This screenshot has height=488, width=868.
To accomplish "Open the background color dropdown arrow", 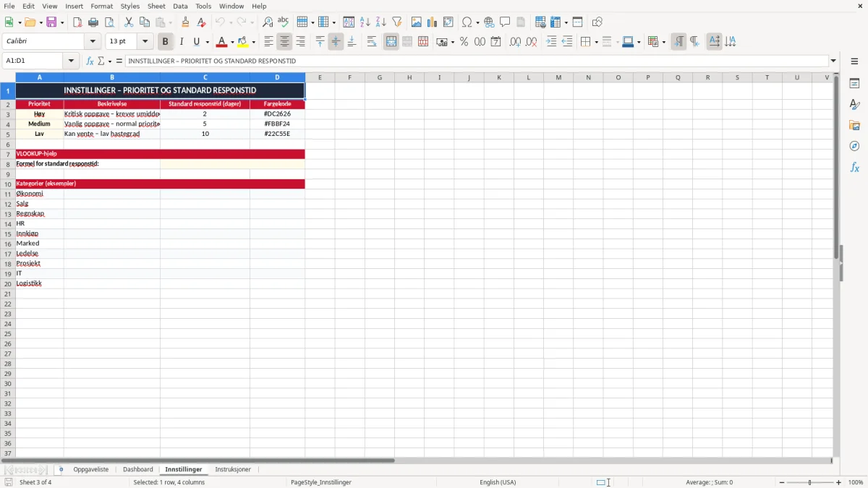I will click(253, 42).
